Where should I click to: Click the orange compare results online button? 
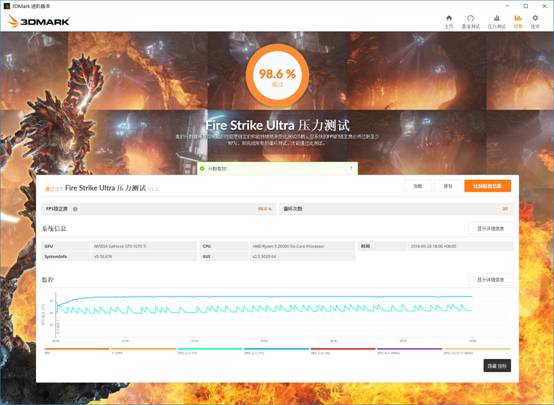coord(487,186)
